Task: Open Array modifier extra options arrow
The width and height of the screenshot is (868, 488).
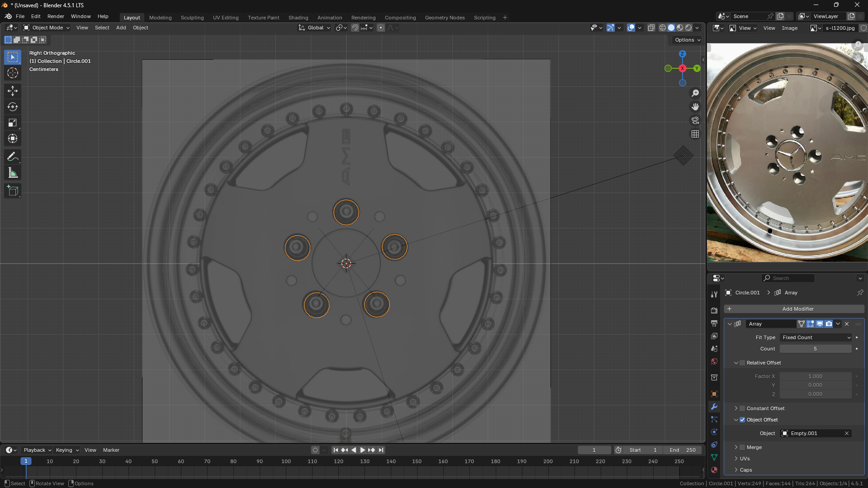Action: point(838,324)
